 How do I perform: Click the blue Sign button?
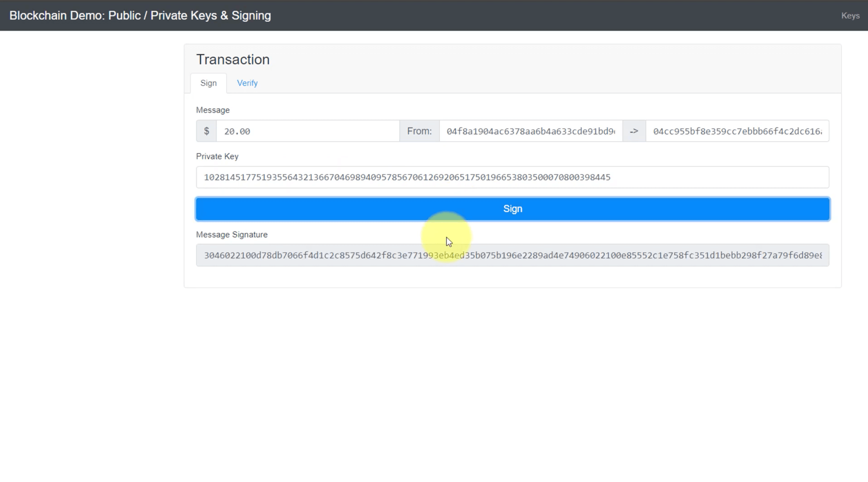pos(512,209)
